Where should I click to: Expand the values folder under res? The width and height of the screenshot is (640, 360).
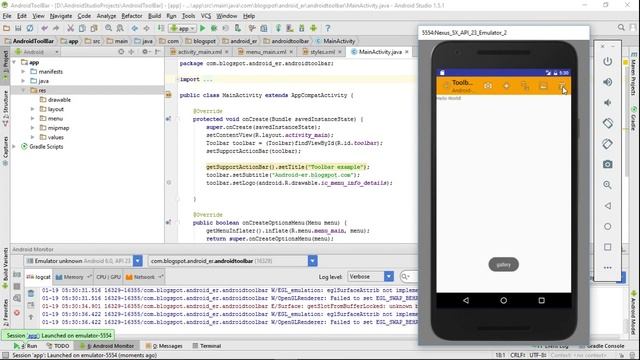click(x=33, y=137)
